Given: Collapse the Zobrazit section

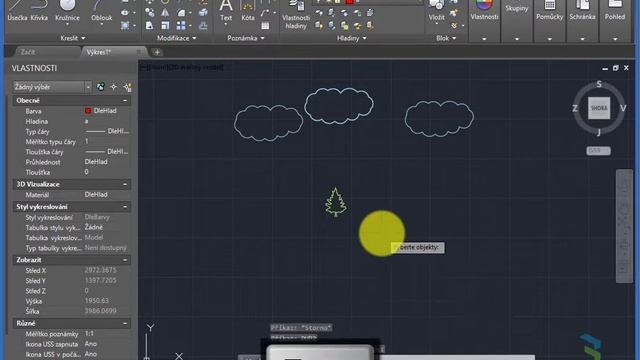Looking at the screenshot, I should click(125, 260).
